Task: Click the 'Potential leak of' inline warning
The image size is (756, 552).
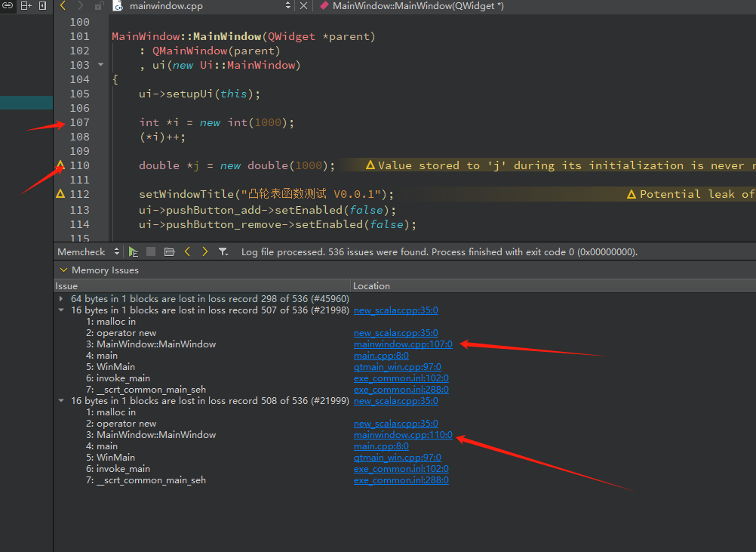Action: pyautogui.click(x=690, y=194)
